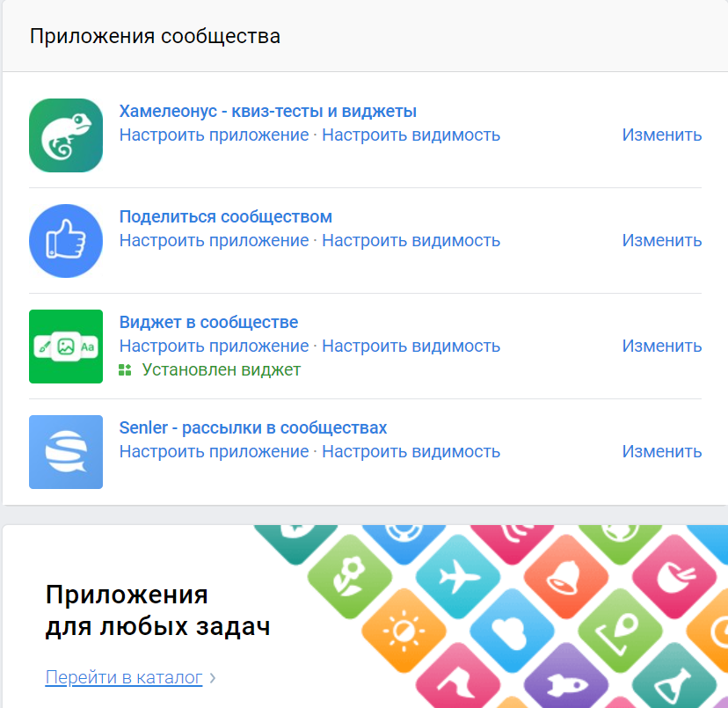728x708 pixels.
Task: Click Настроить приложение for Виджет в сообществе
Action: coord(214,347)
